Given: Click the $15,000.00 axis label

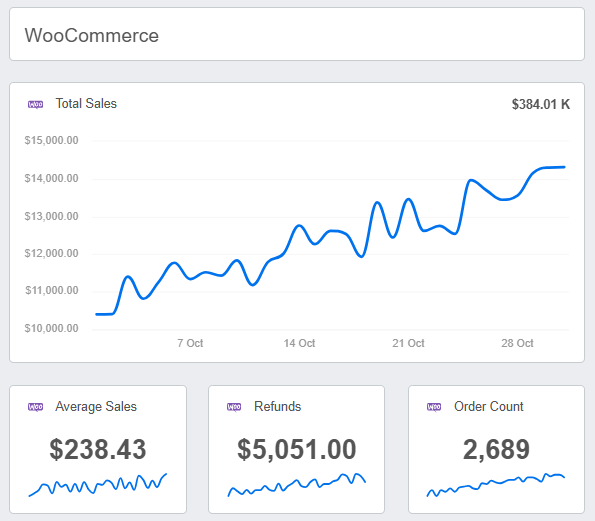Looking at the screenshot, I should pos(51,140).
